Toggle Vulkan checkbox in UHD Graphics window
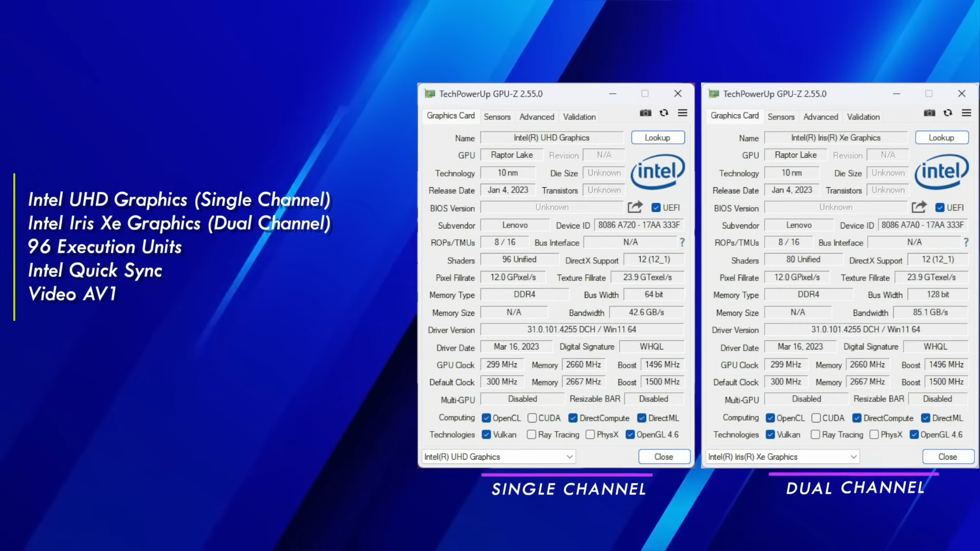980x551 pixels. [486, 435]
